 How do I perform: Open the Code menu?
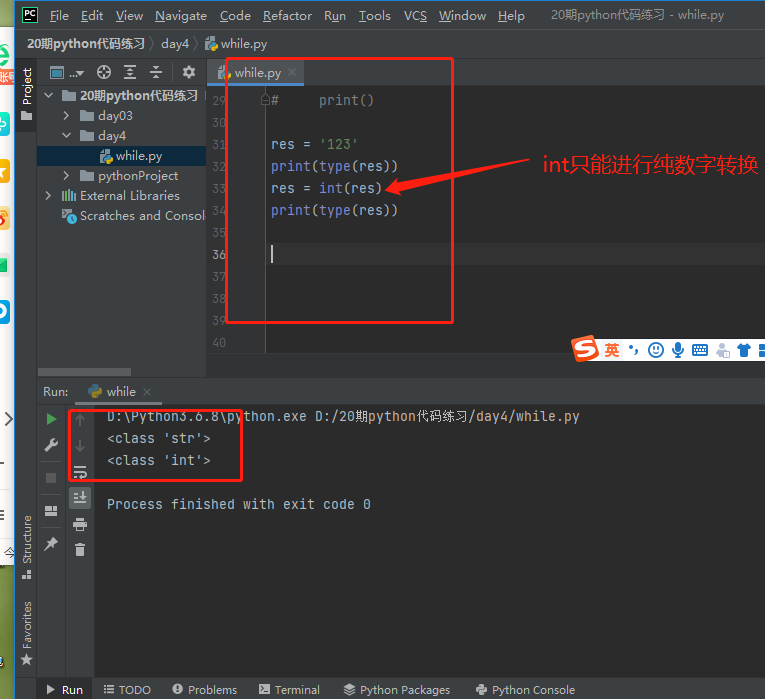pos(235,16)
